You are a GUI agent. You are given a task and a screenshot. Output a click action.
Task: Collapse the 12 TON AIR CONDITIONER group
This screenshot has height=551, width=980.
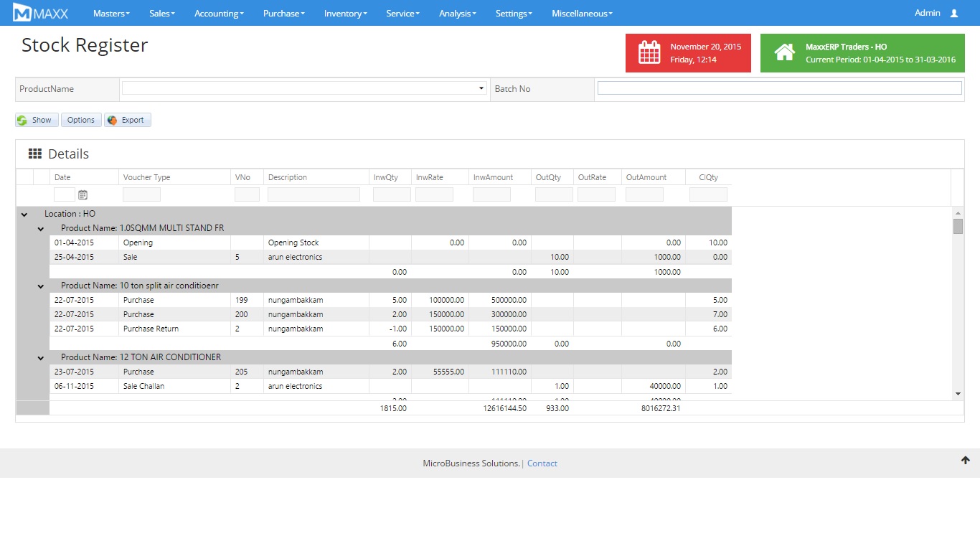(41, 357)
